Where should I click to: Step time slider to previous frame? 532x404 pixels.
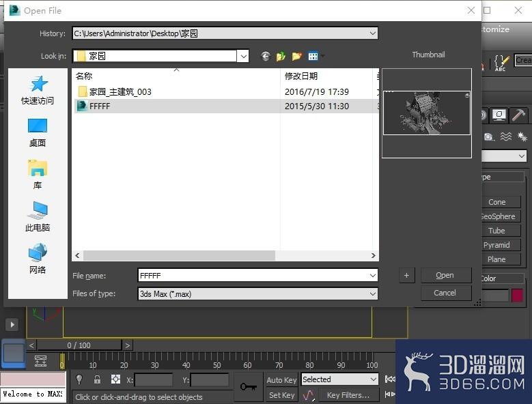point(31,345)
